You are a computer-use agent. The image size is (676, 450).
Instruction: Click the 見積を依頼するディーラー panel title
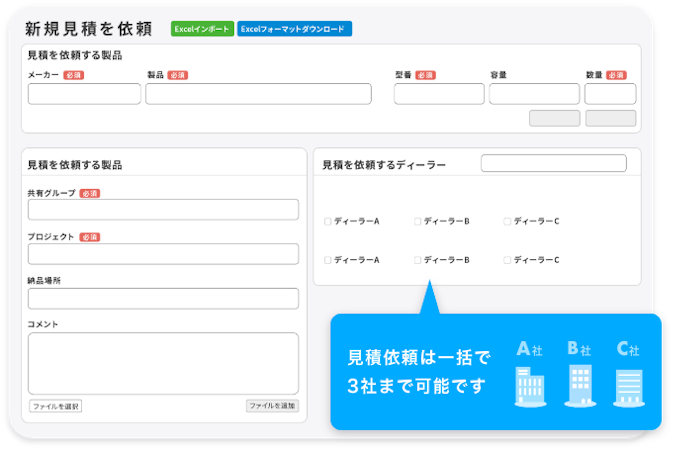384,165
